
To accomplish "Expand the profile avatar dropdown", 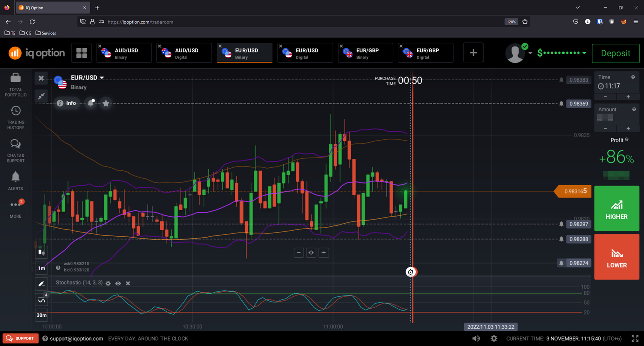I will 530,53.
